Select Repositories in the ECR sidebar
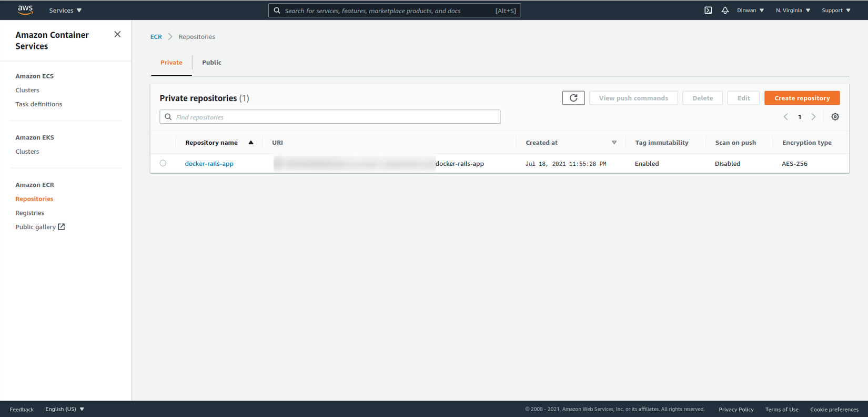 point(34,199)
